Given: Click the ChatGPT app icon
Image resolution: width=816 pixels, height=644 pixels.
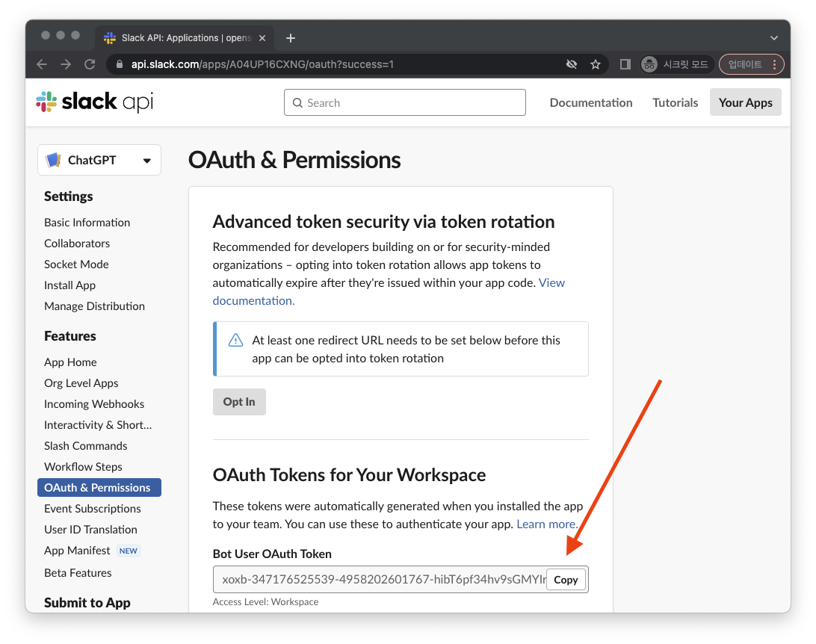Looking at the screenshot, I should 54,160.
